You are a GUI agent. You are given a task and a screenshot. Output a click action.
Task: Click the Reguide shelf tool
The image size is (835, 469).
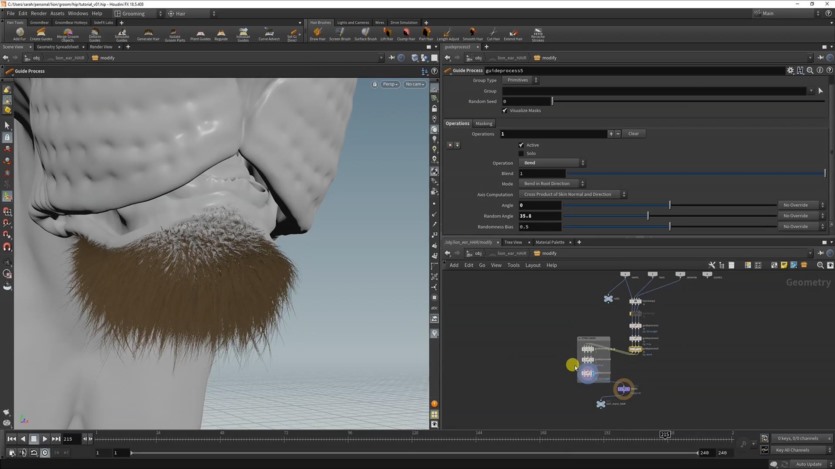[x=221, y=34]
